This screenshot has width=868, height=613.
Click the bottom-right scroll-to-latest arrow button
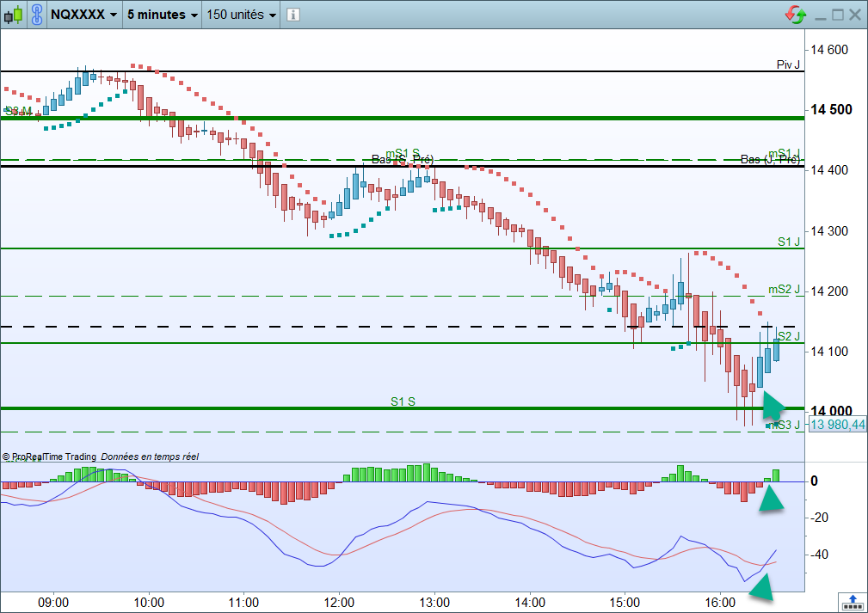pos(853,602)
